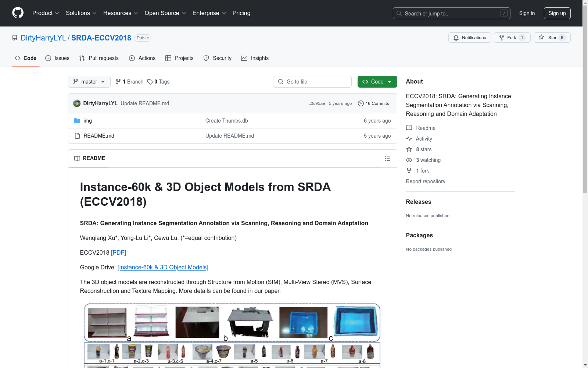
Task: Switch to the Issues tab
Action: click(57, 58)
